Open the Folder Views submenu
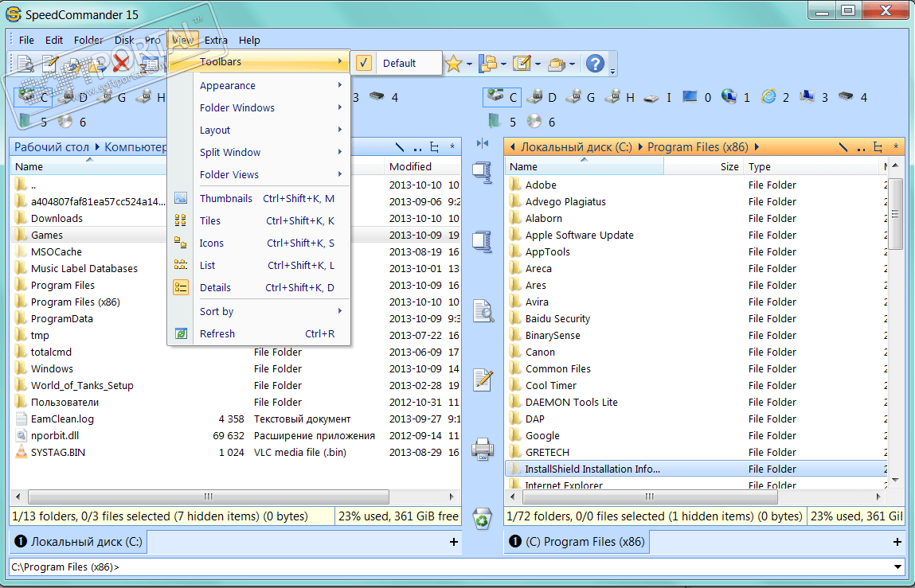The width and height of the screenshot is (915, 588). [x=260, y=174]
